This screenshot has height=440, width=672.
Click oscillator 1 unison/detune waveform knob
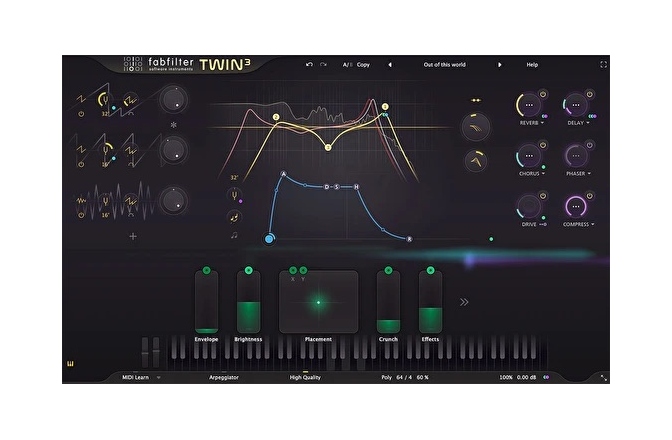tap(130, 101)
